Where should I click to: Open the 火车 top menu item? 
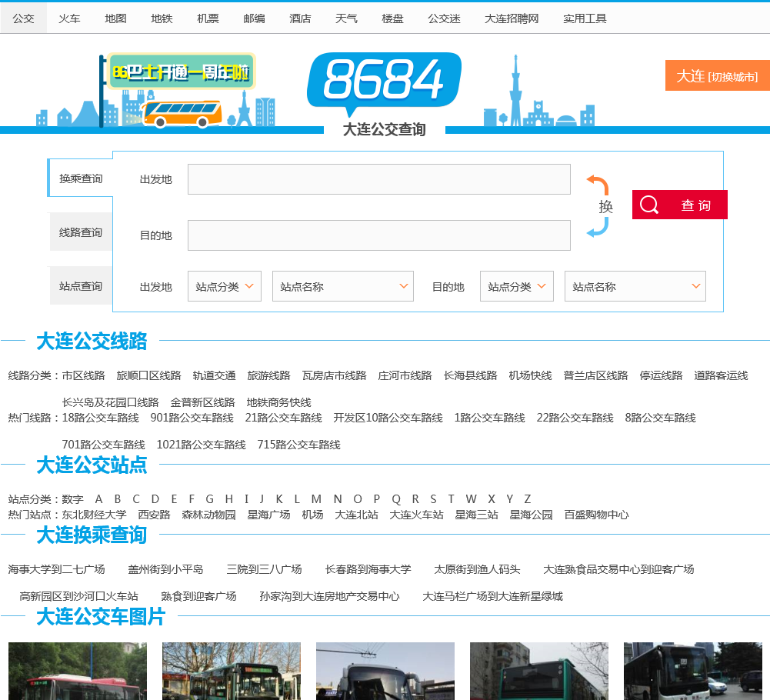[x=69, y=18]
